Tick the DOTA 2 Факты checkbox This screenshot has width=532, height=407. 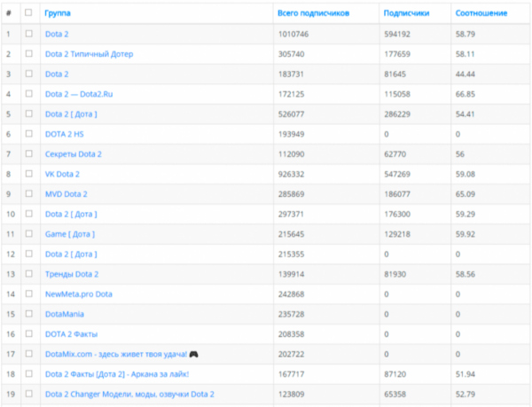click(29, 333)
